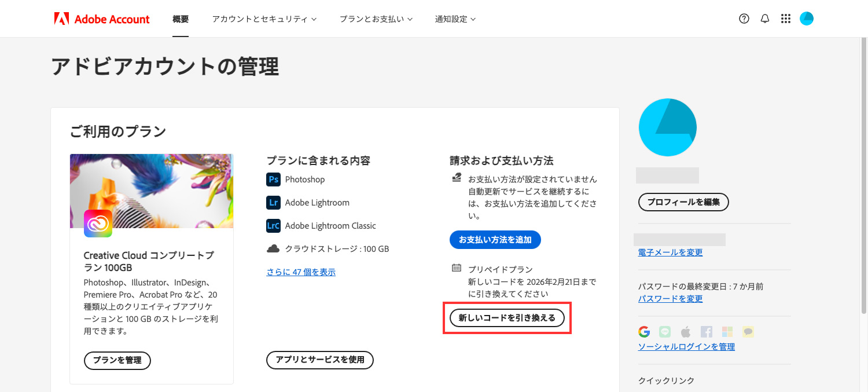Click the プリペイドプラン label

501,270
